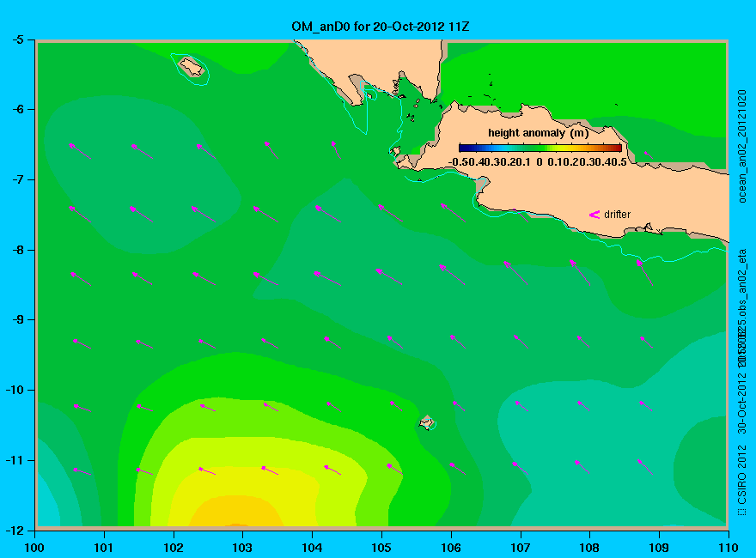This screenshot has width=756, height=558.
Task: Click the dark blue end of height colorbar
Action: pyautogui.click(x=462, y=148)
